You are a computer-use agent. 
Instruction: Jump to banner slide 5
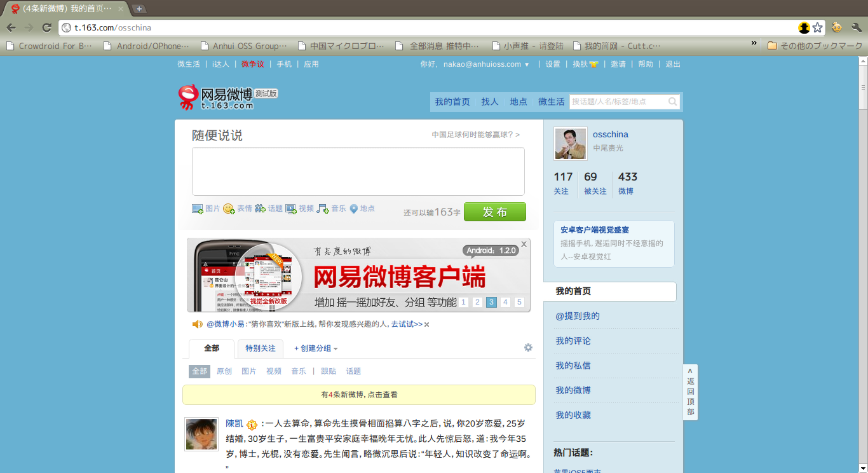point(519,303)
